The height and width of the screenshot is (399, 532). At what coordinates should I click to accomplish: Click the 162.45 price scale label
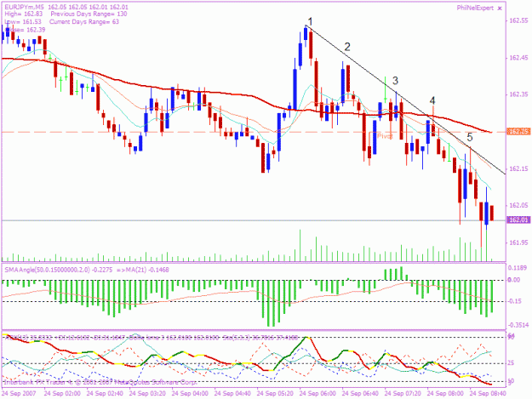point(518,58)
